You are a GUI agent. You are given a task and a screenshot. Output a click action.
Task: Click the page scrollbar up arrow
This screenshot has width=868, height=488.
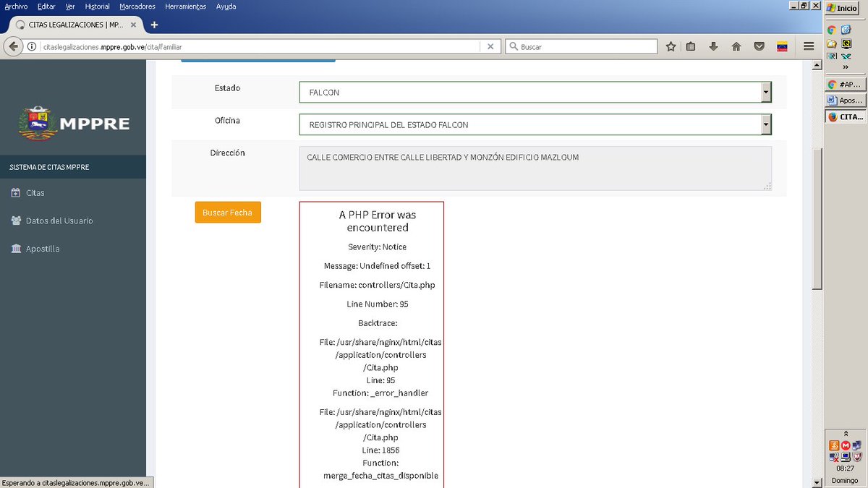click(817, 64)
